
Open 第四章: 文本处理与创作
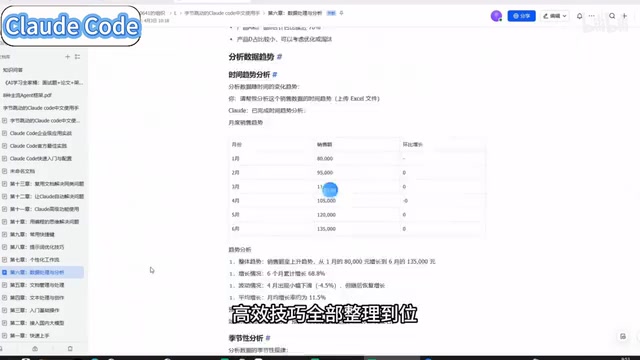click(37, 298)
